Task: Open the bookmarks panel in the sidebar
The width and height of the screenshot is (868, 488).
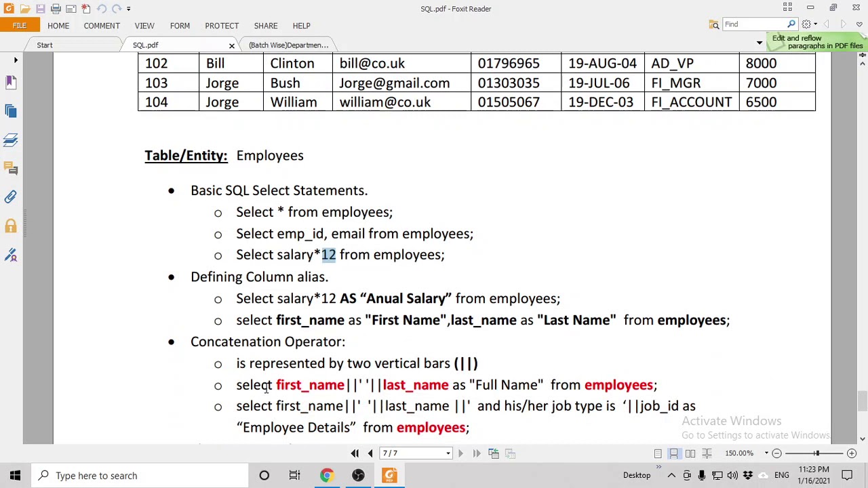Action: (11, 82)
